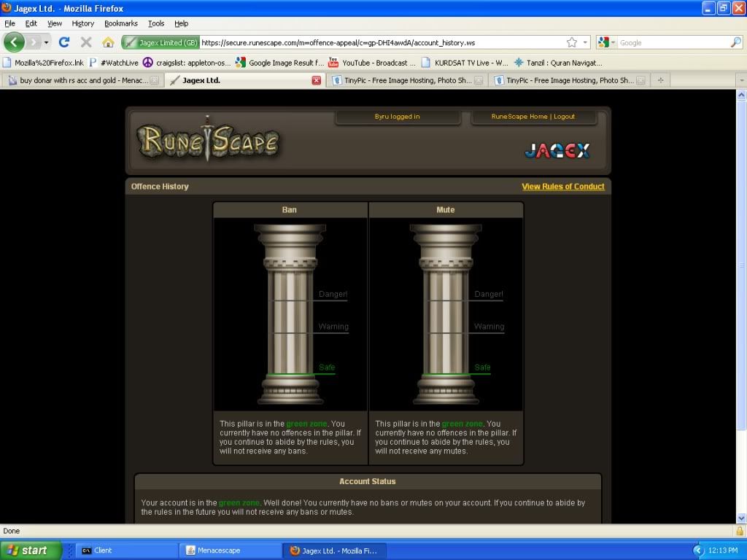Click the Ban pillar graphic
This screenshot has width=747, height=560.
pyautogui.click(x=290, y=314)
